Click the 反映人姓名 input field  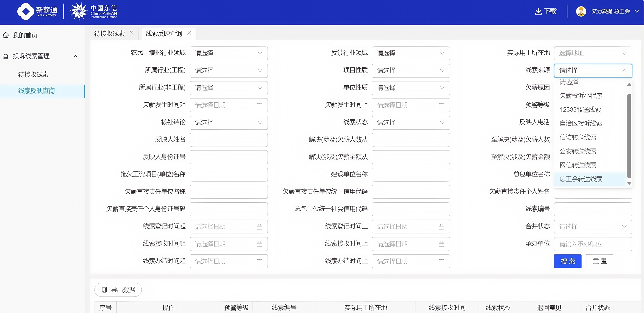[x=228, y=140]
